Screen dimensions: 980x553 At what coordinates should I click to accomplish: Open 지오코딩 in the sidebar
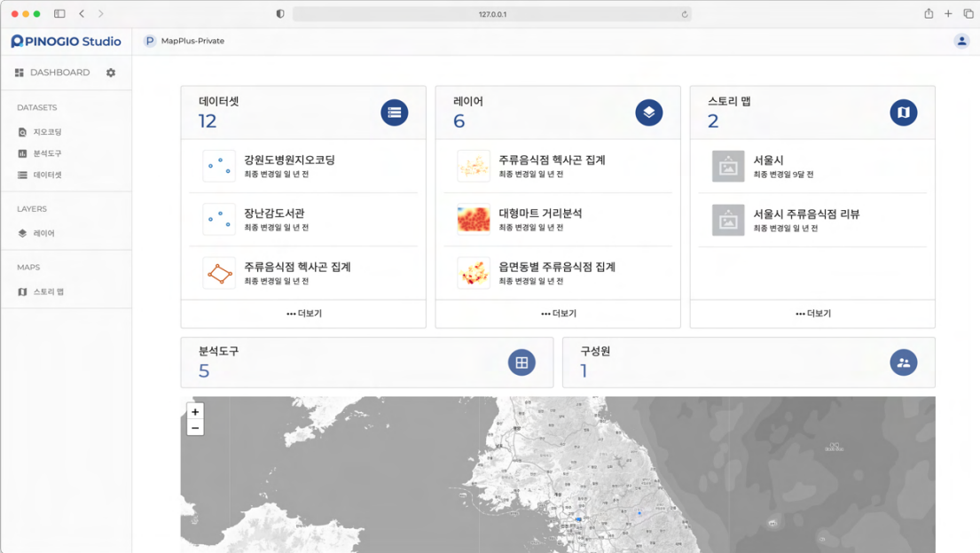click(x=47, y=132)
